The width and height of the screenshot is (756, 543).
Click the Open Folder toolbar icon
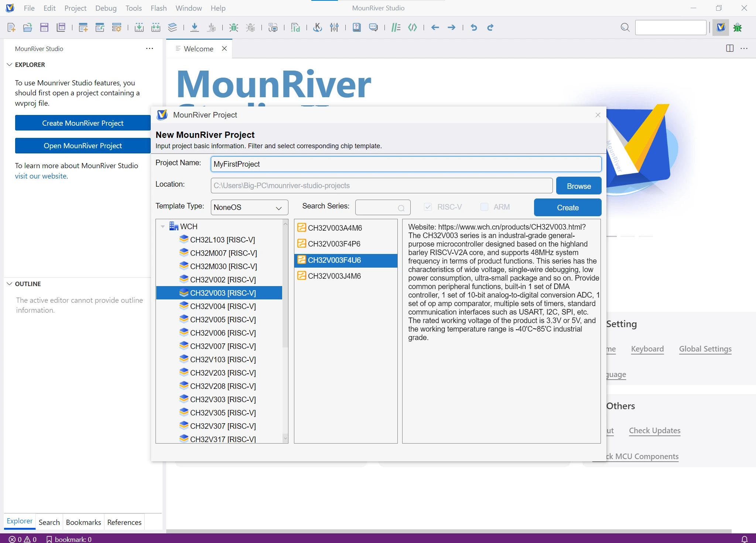(28, 27)
